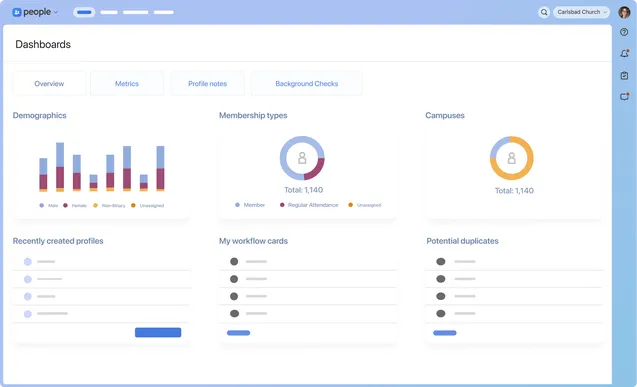Click the Dashboards page heading

(x=43, y=44)
